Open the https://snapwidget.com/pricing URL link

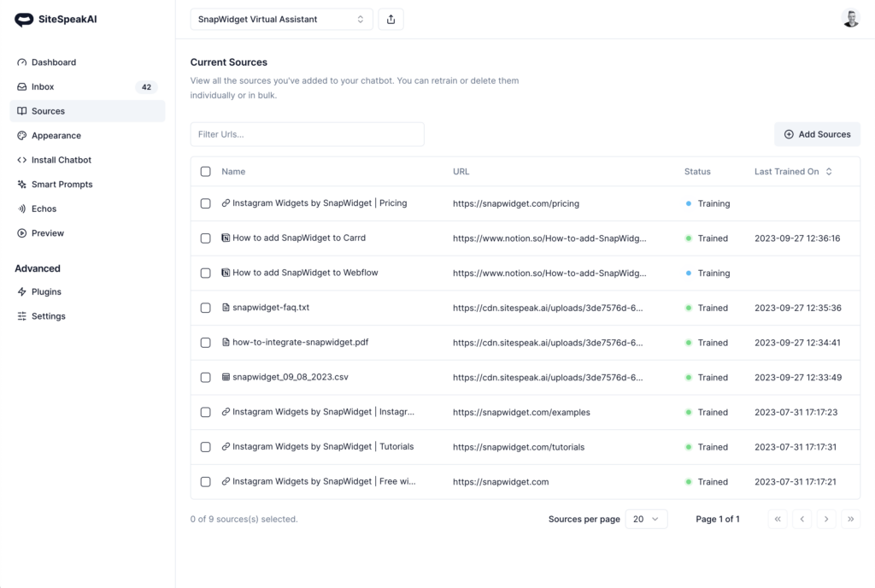pyautogui.click(x=515, y=203)
